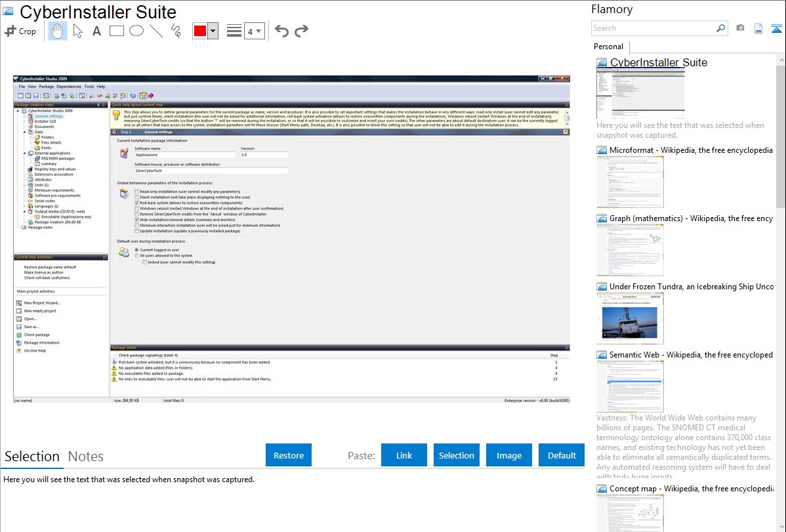Select All users allowed to the system
Image resolution: width=786 pixels, height=532 pixels.
[136, 256]
